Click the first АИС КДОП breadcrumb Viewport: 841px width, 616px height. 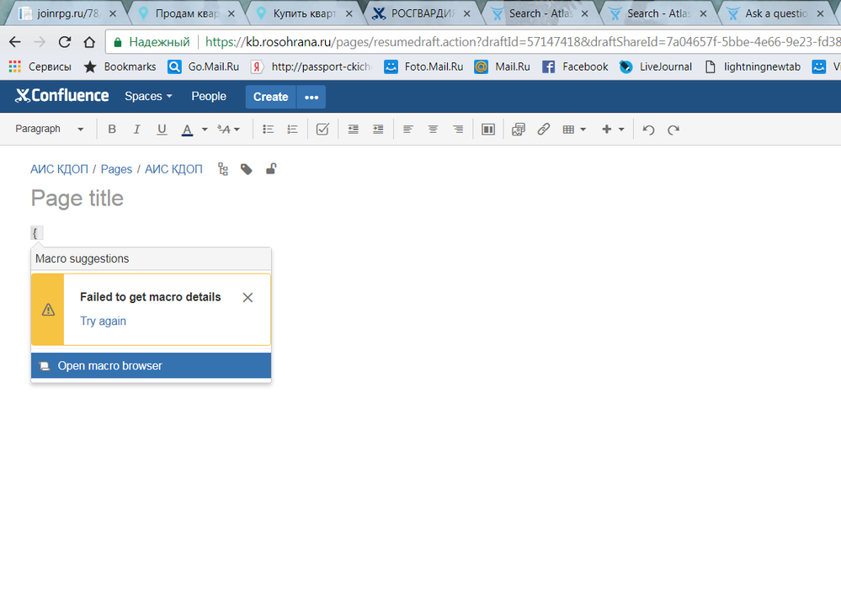pyautogui.click(x=59, y=169)
